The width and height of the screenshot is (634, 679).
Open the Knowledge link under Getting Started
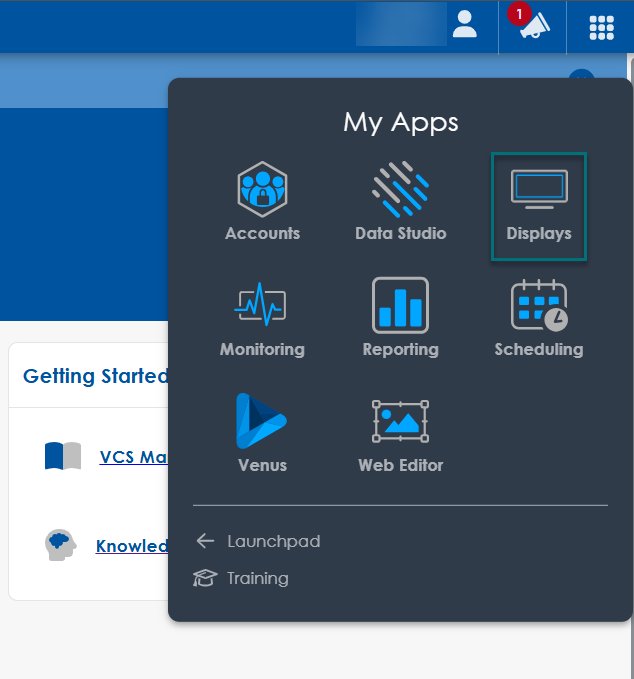[131, 546]
